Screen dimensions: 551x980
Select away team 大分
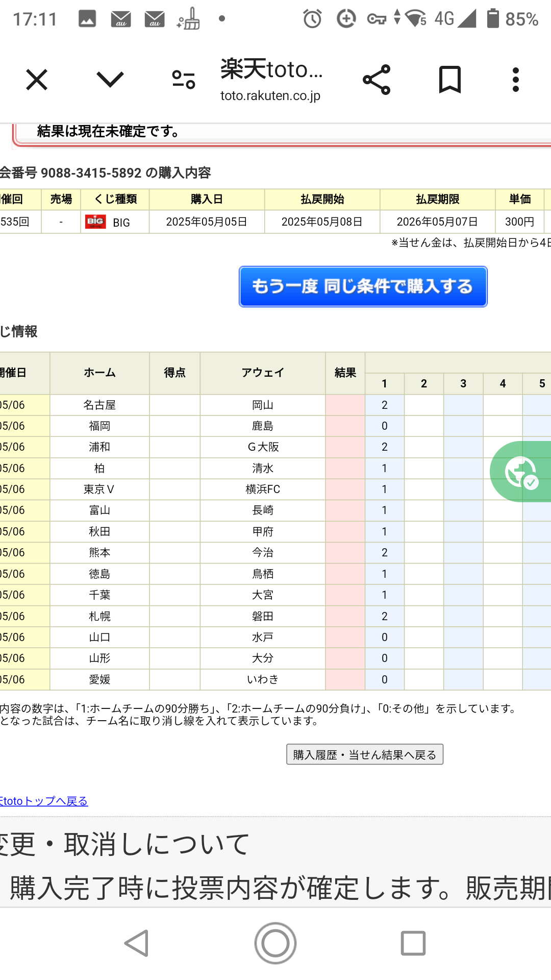pyautogui.click(x=263, y=658)
